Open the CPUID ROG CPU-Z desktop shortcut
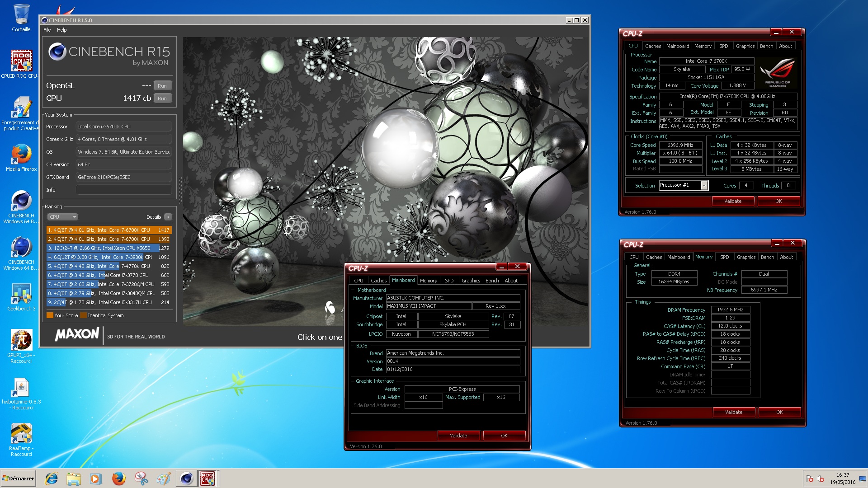Viewport: 868px width, 488px height. pos(21,64)
